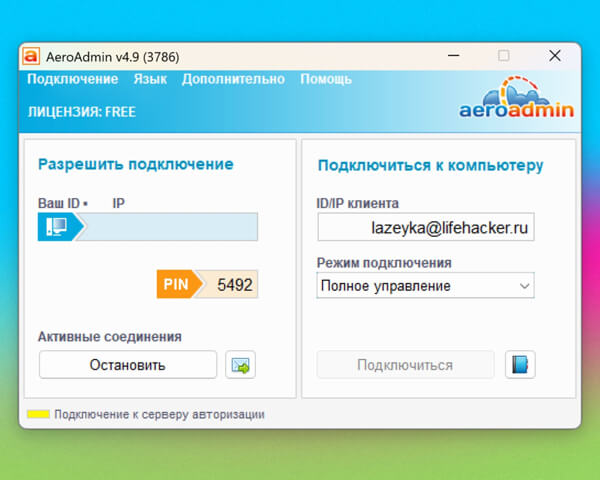Click the Разрешить подключение heading
The width and height of the screenshot is (600, 480).
point(136,164)
